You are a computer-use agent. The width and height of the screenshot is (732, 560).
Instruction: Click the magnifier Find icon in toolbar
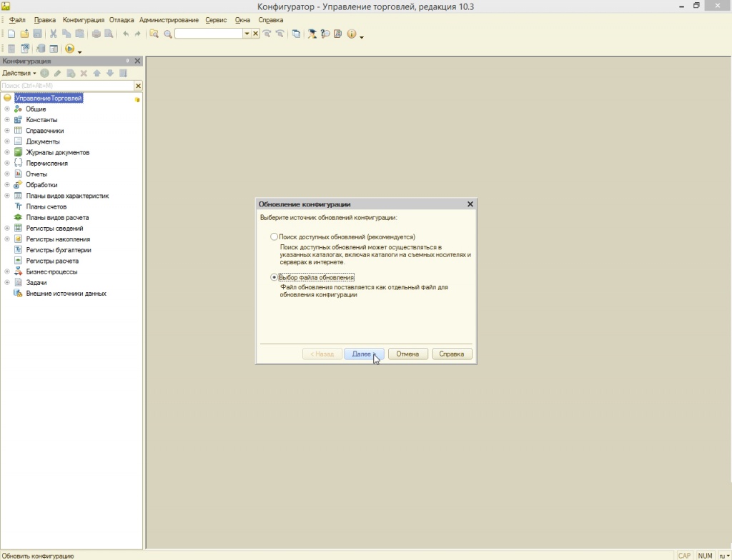pos(168,34)
